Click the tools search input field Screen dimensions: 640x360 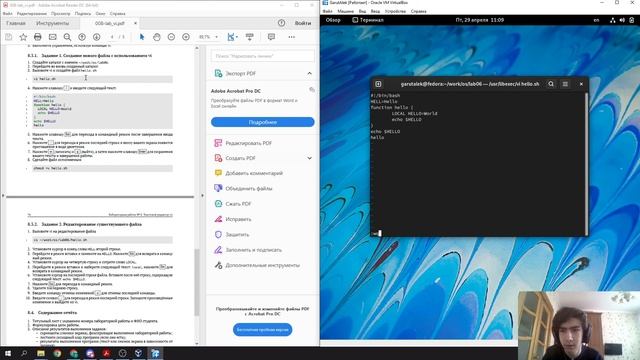262,56
